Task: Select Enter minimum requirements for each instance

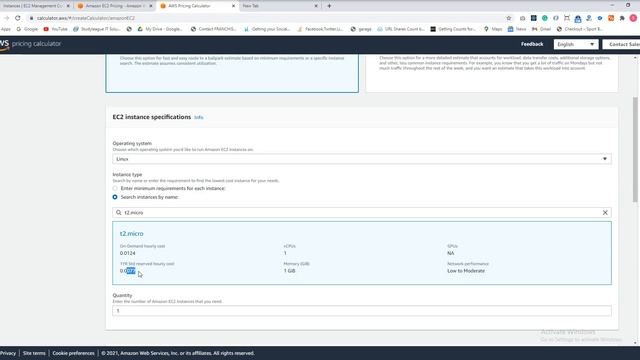Action: pos(115,188)
